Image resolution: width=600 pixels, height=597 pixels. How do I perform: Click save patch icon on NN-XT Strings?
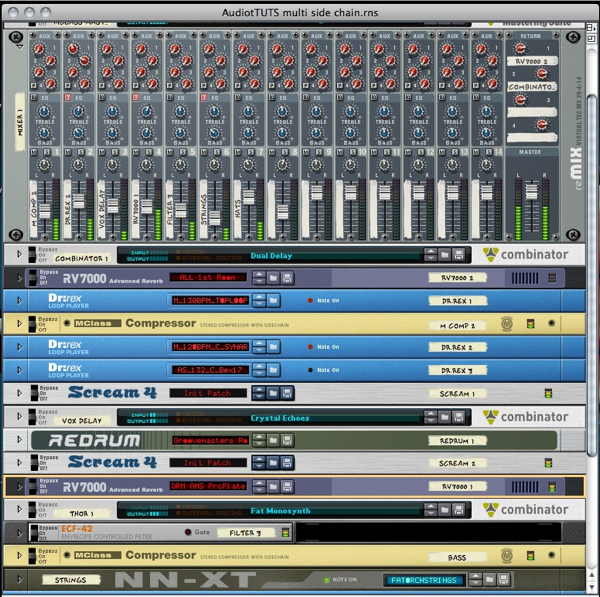504,580
